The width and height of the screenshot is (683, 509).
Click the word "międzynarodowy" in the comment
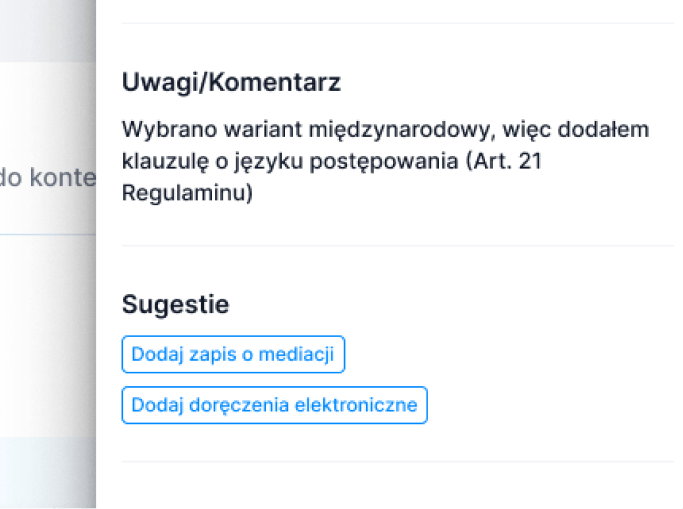click(x=399, y=130)
